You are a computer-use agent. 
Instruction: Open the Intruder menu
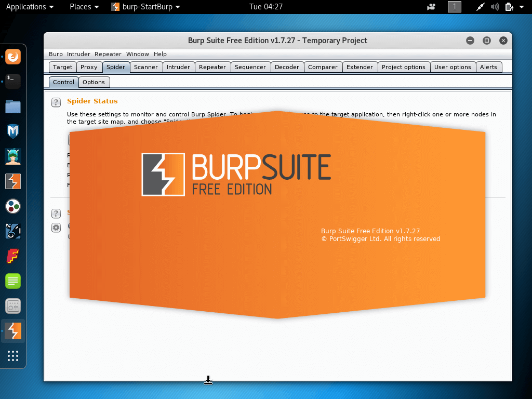[78, 54]
